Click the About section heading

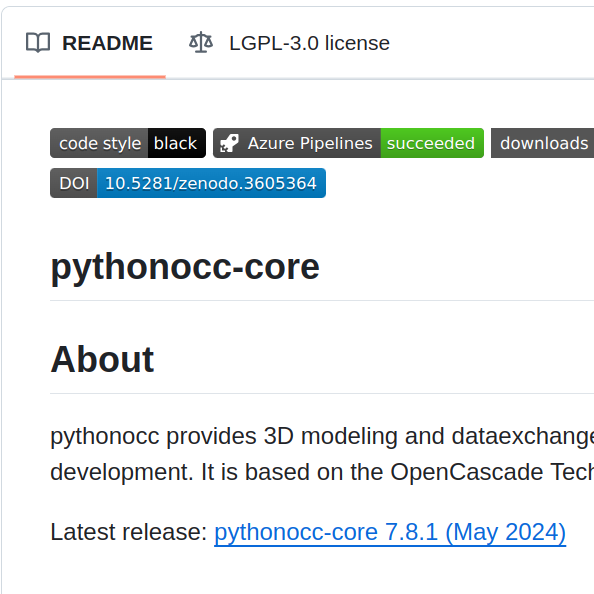tap(102, 359)
